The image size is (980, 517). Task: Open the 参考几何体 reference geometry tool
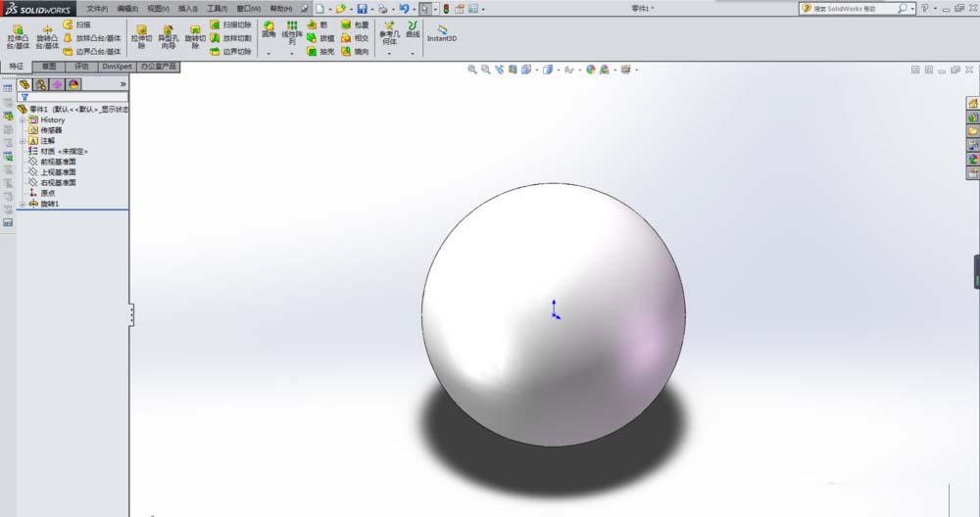coord(389,32)
